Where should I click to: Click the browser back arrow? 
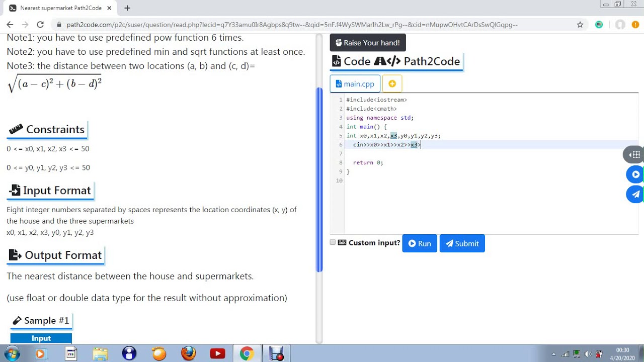point(10,25)
